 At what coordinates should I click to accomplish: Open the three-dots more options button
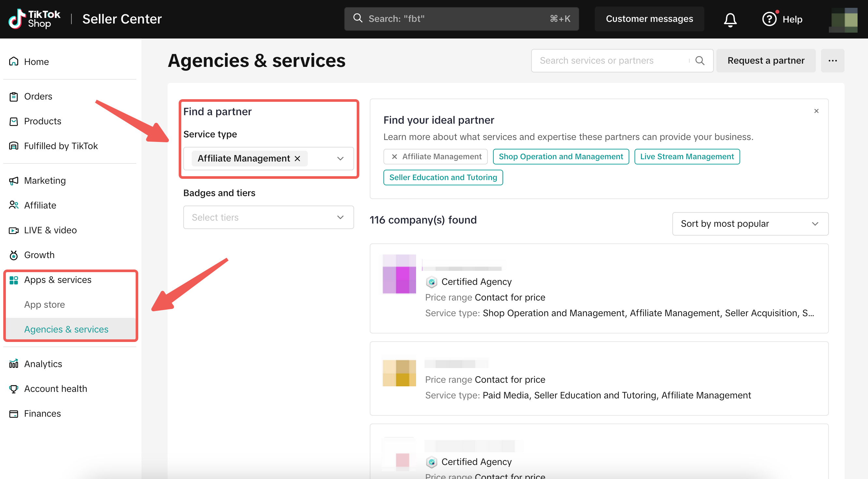(x=832, y=61)
